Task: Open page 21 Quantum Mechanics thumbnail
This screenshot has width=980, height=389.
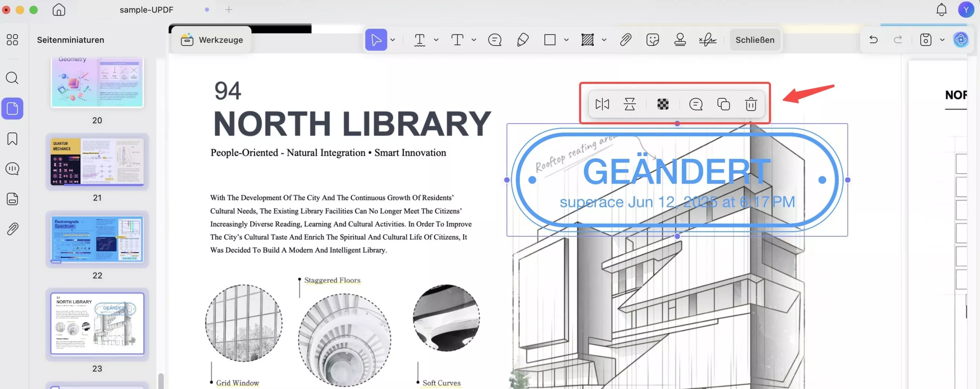Action: 97,162
